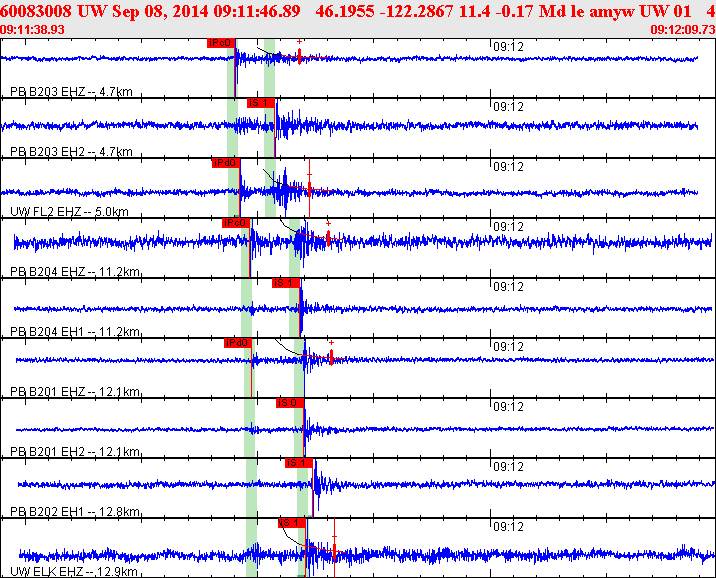Select the PB B204 EH1 11.2km station label
716x578 pixels.
pyautogui.click(x=73, y=332)
